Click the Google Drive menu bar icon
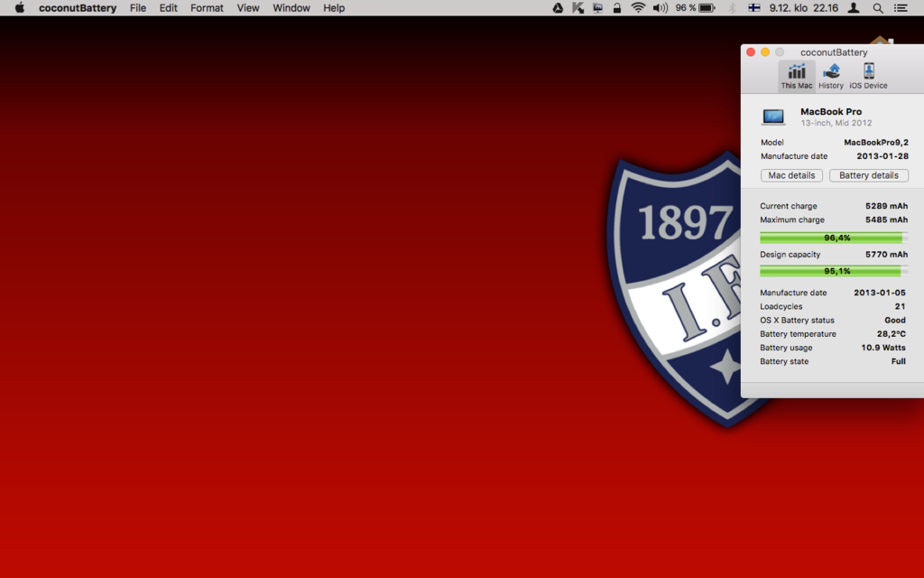The height and width of the screenshot is (578, 924). click(558, 7)
